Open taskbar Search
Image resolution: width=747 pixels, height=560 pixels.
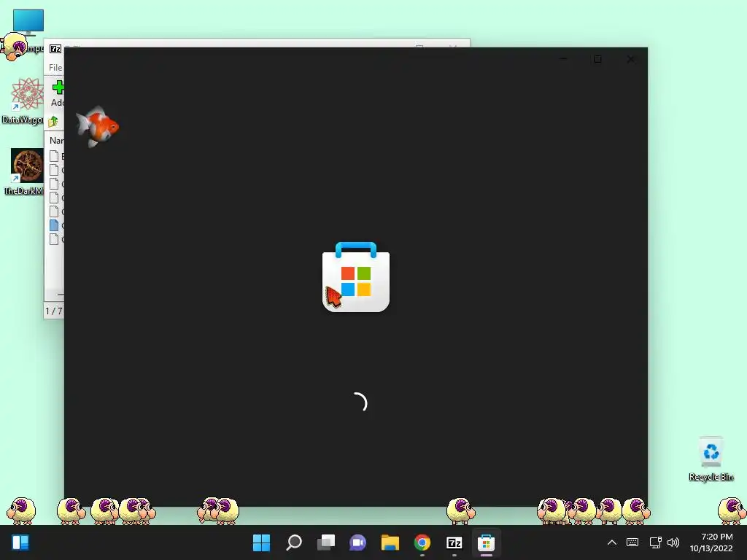coord(293,542)
